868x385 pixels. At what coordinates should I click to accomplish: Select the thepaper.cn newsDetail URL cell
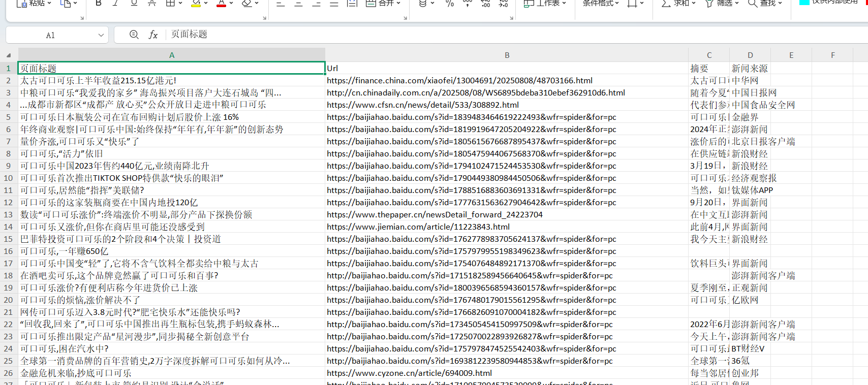[x=507, y=214]
